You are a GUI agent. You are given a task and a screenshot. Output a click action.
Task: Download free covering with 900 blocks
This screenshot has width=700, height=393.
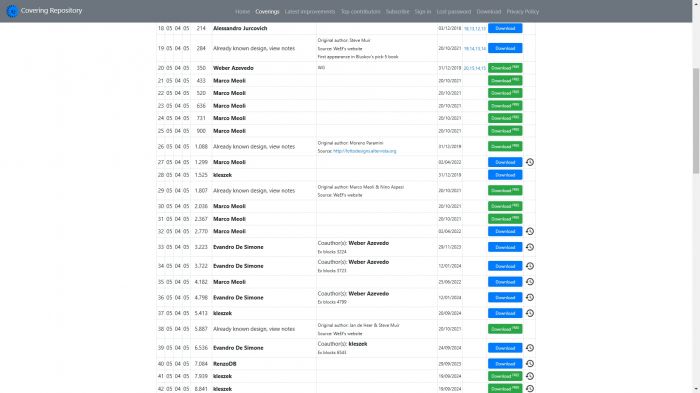tap(505, 131)
